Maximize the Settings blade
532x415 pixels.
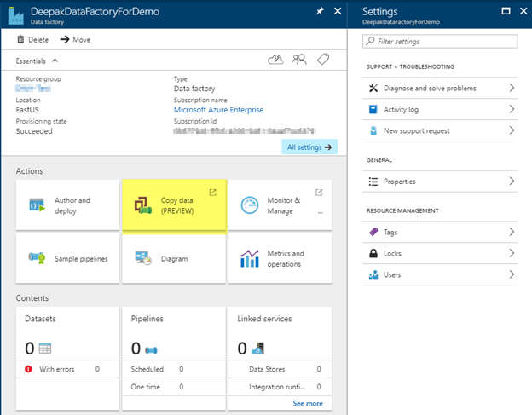tap(506, 11)
